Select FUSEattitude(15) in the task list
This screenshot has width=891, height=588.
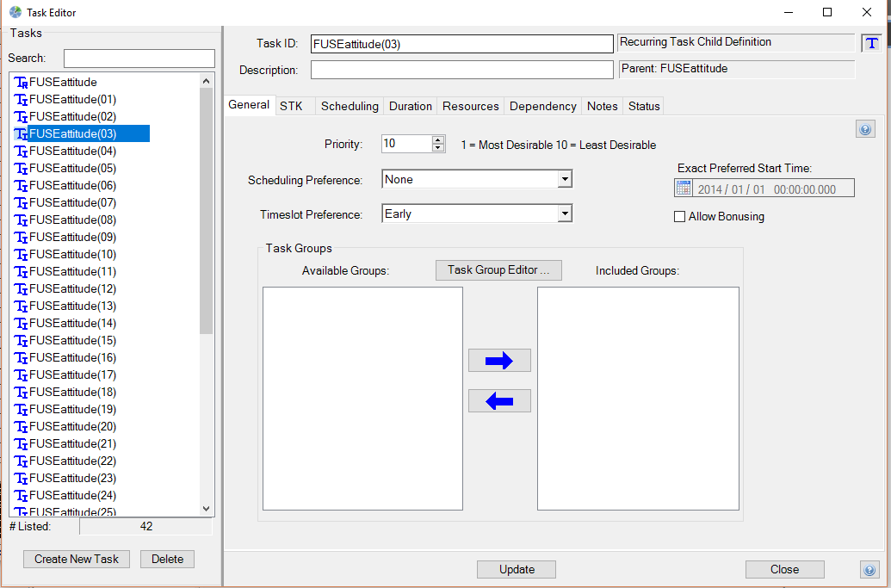pyautogui.click(x=72, y=341)
